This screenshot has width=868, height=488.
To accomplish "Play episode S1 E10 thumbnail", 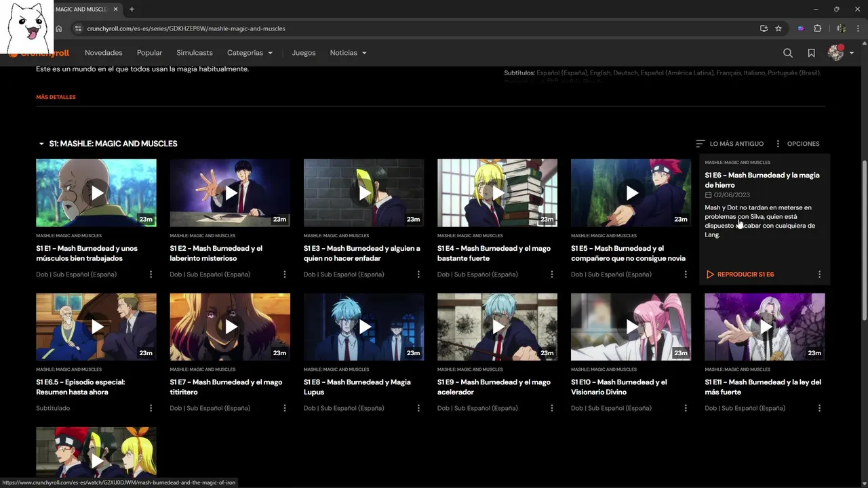I will pos(631,327).
